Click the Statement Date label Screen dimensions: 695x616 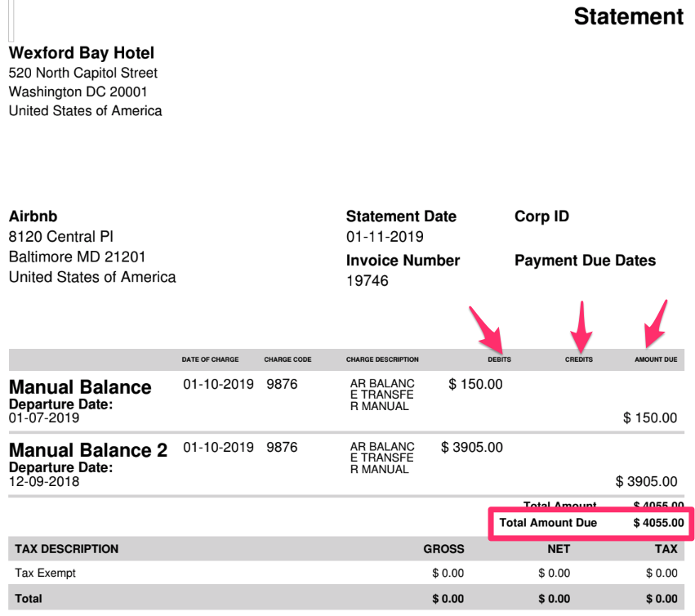[x=401, y=216]
